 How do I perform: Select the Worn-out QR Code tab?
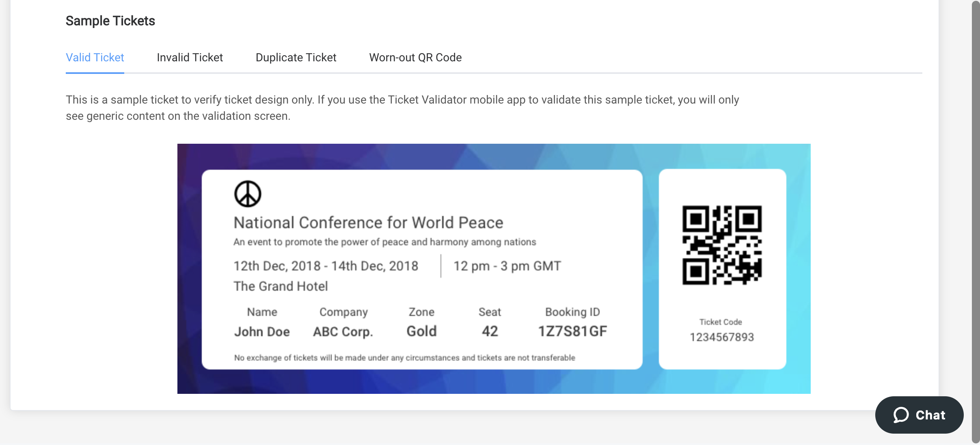tap(415, 58)
